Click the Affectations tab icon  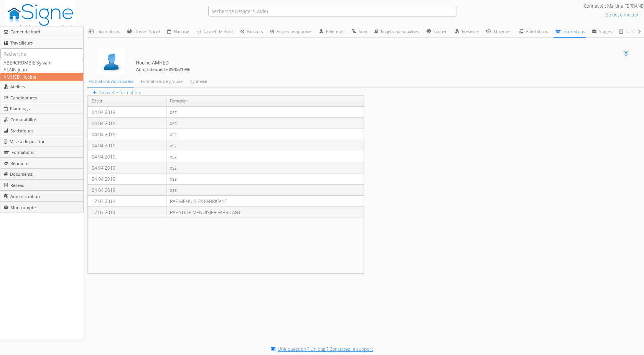pos(521,31)
